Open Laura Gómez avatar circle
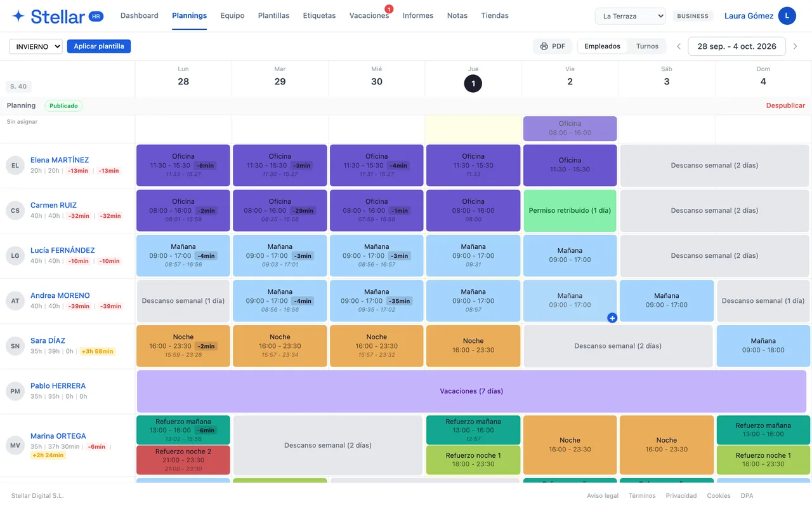This screenshot has height=508, width=812. tap(787, 16)
